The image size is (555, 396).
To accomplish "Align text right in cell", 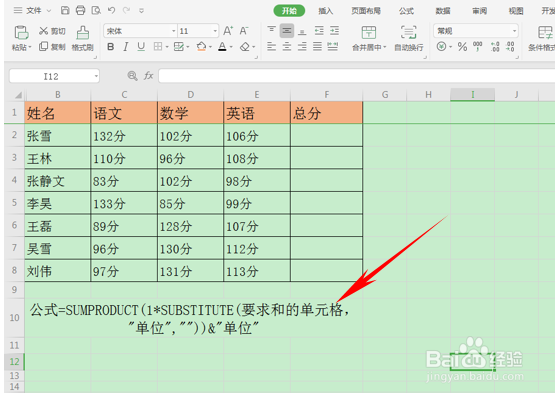I will pyautogui.click(x=302, y=46).
